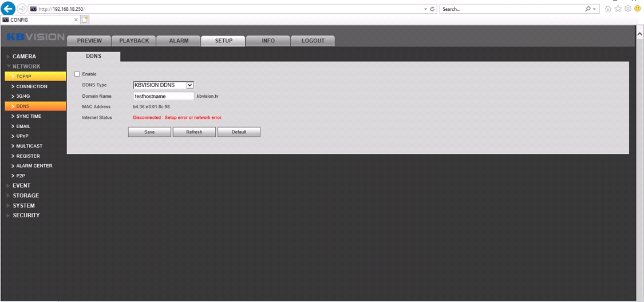Expand the STORAGE sidebar section

(x=26, y=196)
